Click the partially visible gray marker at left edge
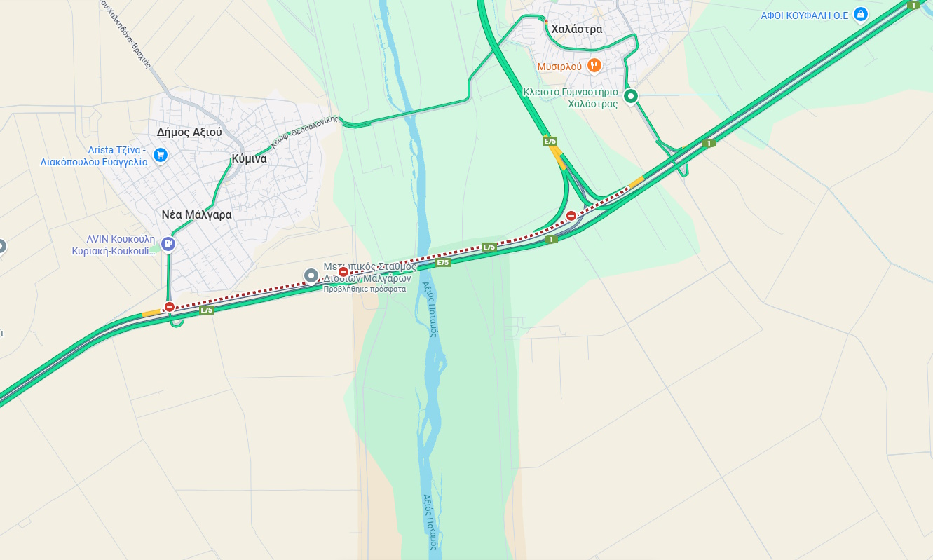Screen dimensions: 933x560 tap(2, 247)
